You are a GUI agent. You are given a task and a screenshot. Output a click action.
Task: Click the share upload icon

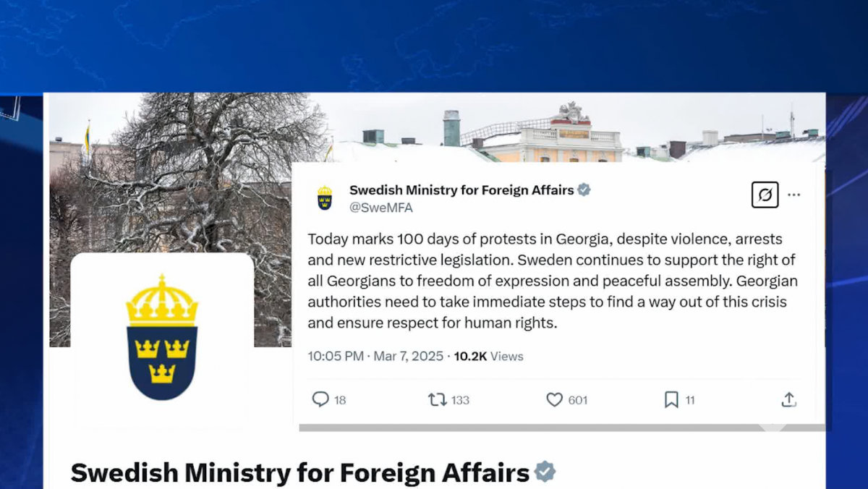pyautogui.click(x=788, y=399)
